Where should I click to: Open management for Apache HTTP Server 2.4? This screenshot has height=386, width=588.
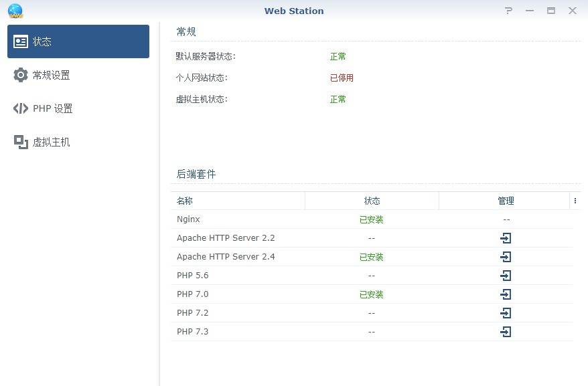(x=506, y=257)
